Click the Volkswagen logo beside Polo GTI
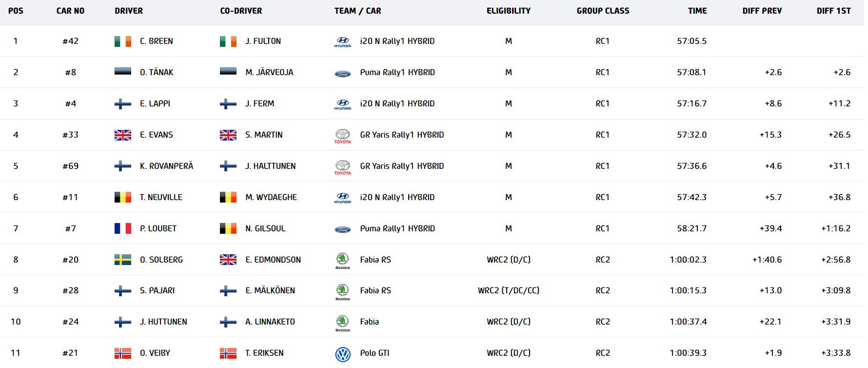 (342, 354)
